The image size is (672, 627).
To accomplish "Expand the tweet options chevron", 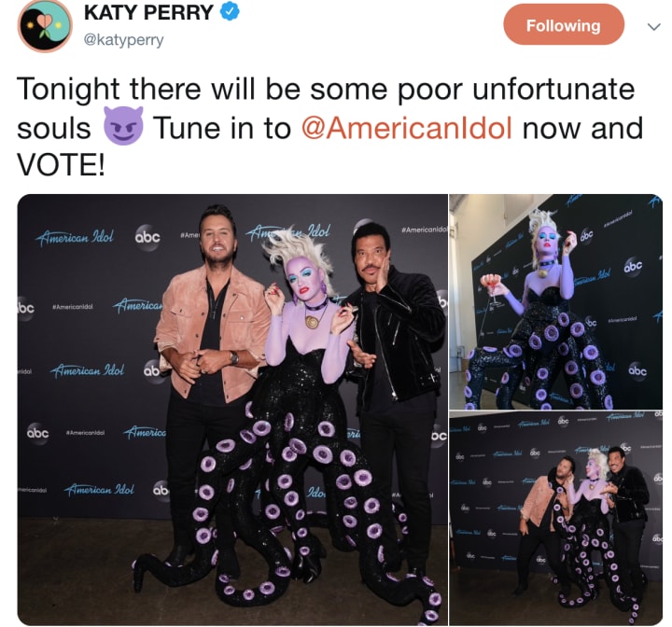I will 653,27.
